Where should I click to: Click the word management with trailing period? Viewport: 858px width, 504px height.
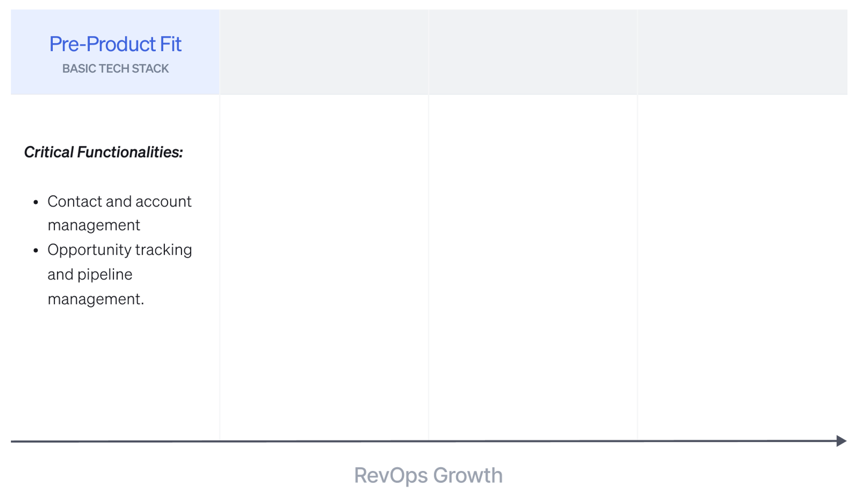(96, 299)
